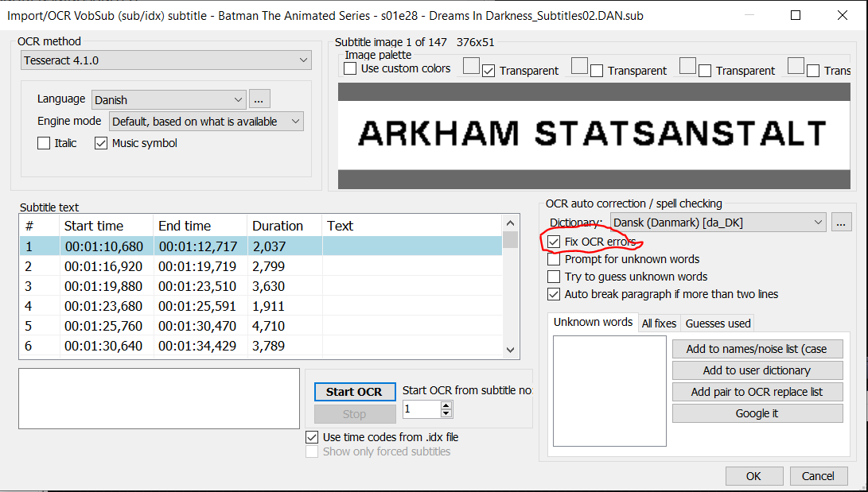The height and width of the screenshot is (492, 868).
Task: Click the first Transparent color swatch
Action: pos(471,67)
